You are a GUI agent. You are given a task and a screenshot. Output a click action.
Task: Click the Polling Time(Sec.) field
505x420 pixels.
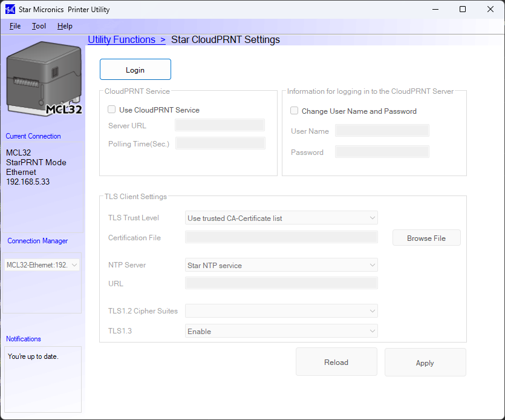pos(220,143)
